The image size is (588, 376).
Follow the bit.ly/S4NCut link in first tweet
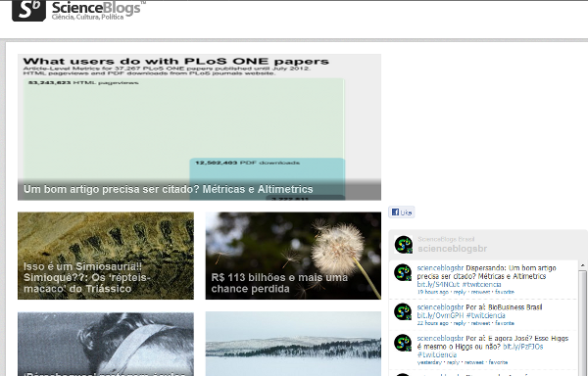(438, 285)
